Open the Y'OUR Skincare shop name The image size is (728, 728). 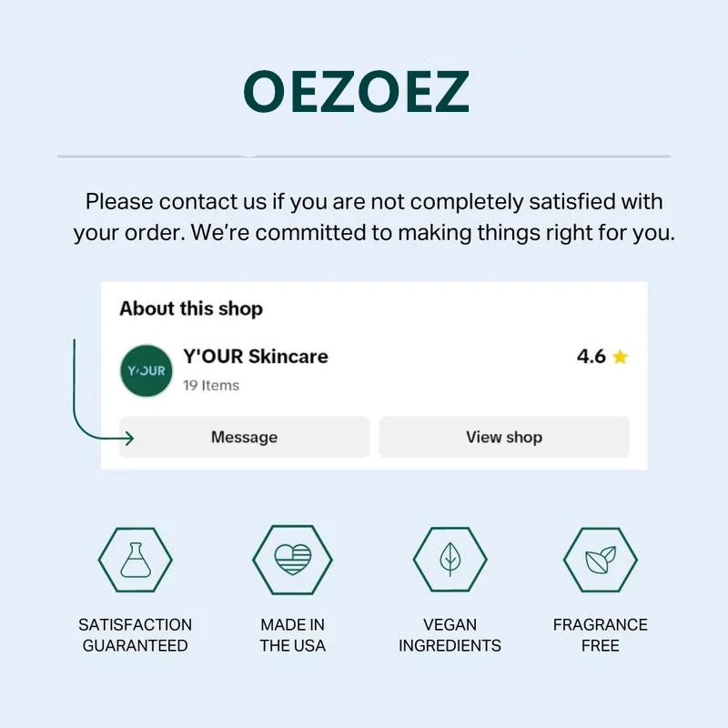tap(255, 356)
